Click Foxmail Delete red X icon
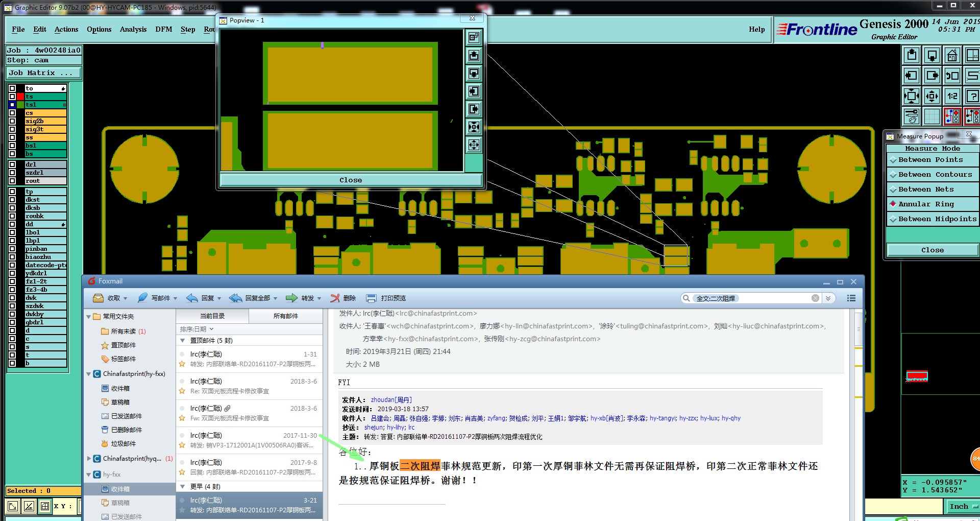Image resolution: width=980 pixels, height=521 pixels. click(x=335, y=298)
